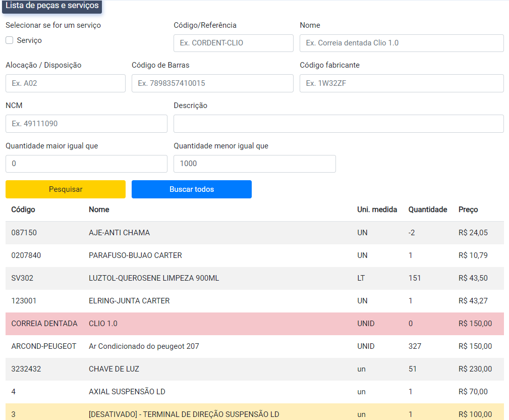This screenshot has height=420, width=509.
Task: Select the AJE-ANTI CHAMA row
Action: 119,233
